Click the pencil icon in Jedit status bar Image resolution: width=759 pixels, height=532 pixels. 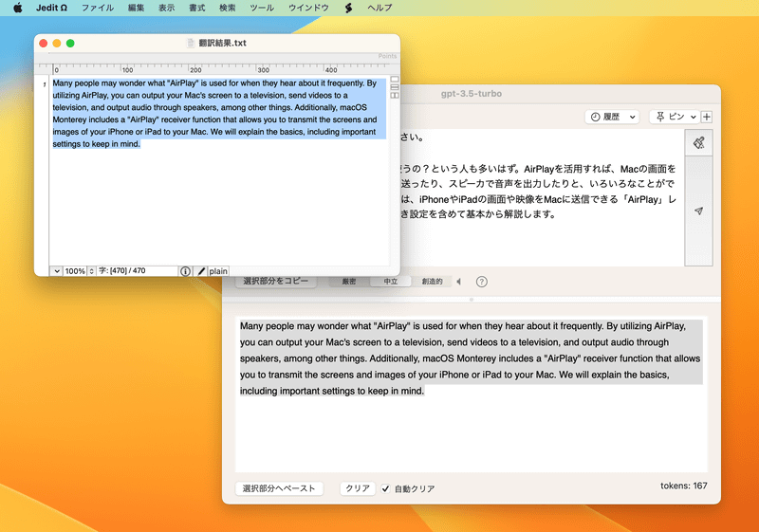coord(201,271)
